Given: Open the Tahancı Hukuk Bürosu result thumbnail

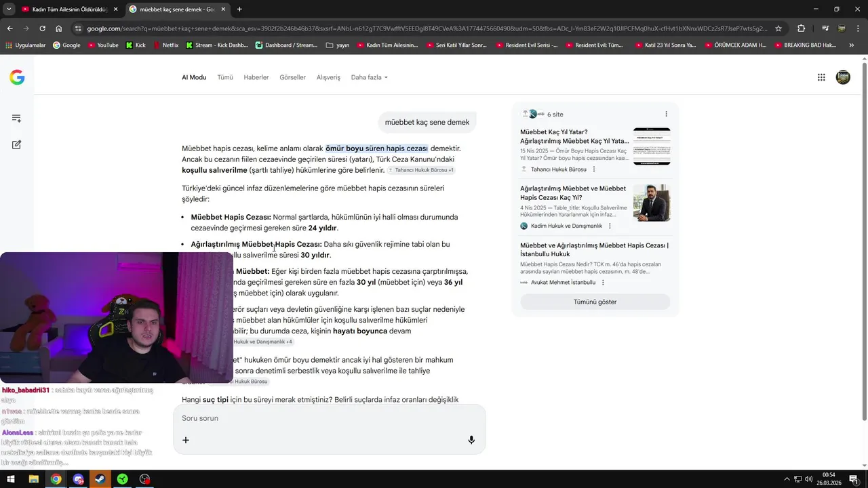Looking at the screenshot, I should [x=652, y=146].
